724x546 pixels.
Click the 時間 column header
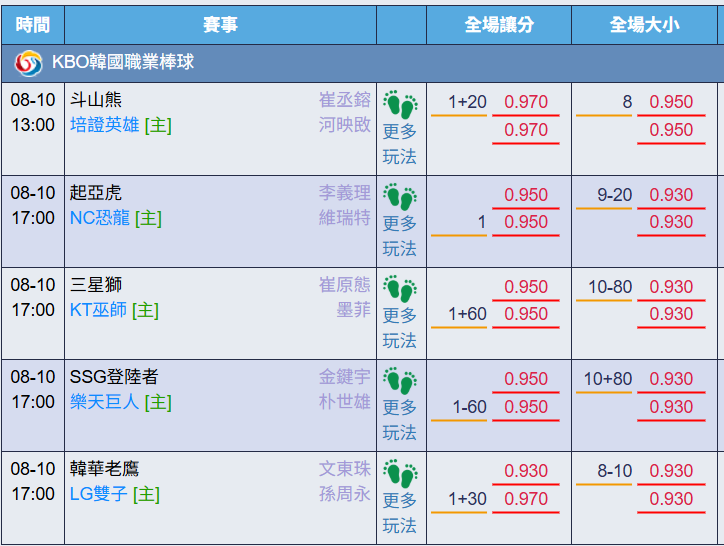(x=33, y=25)
